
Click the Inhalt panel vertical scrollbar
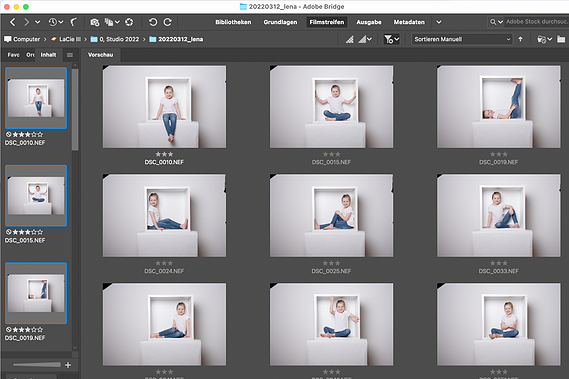75,109
